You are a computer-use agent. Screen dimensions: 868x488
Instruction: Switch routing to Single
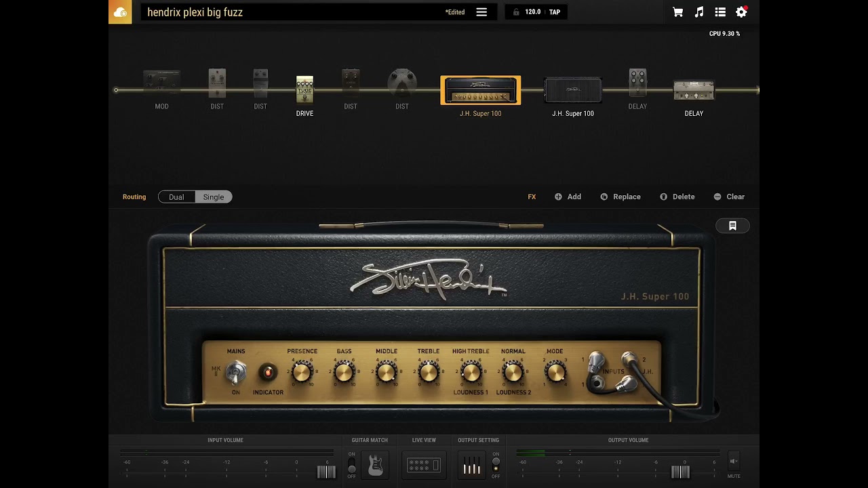[214, 197]
